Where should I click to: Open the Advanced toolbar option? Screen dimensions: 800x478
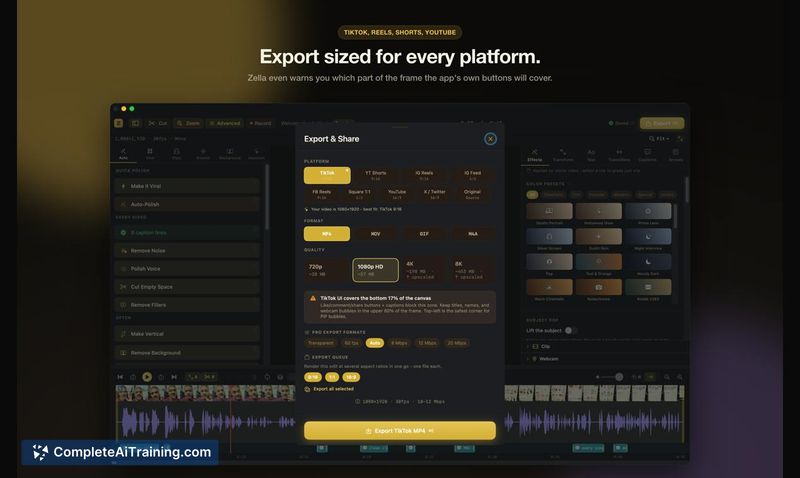click(x=224, y=123)
